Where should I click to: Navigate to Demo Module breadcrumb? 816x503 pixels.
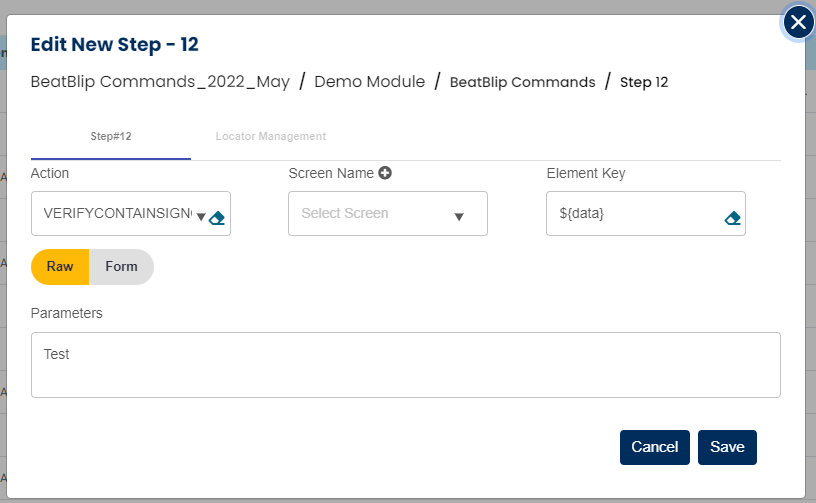click(369, 82)
